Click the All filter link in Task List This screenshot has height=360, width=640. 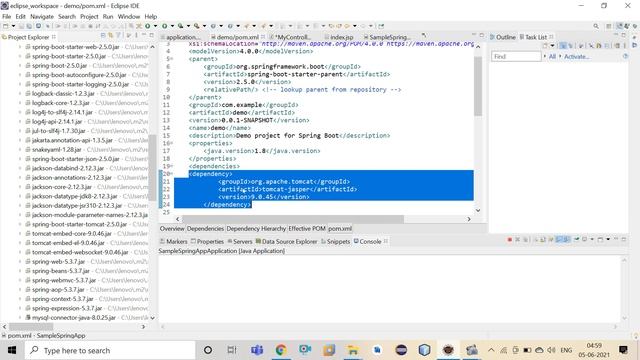tap(552, 56)
